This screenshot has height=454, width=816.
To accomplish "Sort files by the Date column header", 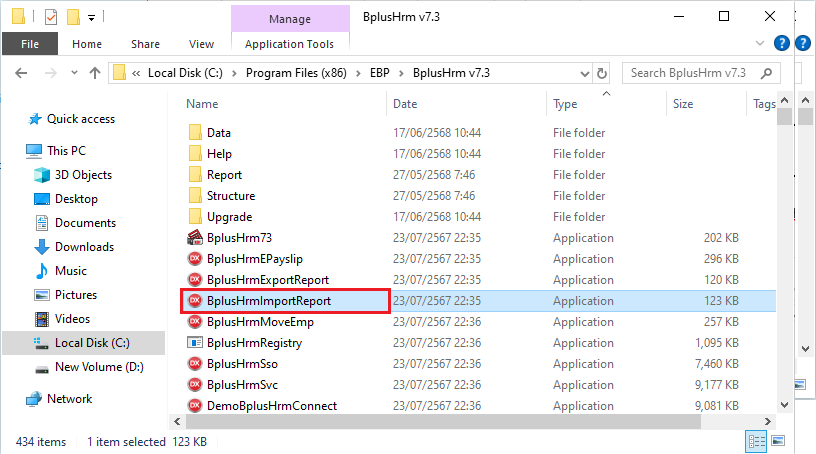I will click(405, 104).
